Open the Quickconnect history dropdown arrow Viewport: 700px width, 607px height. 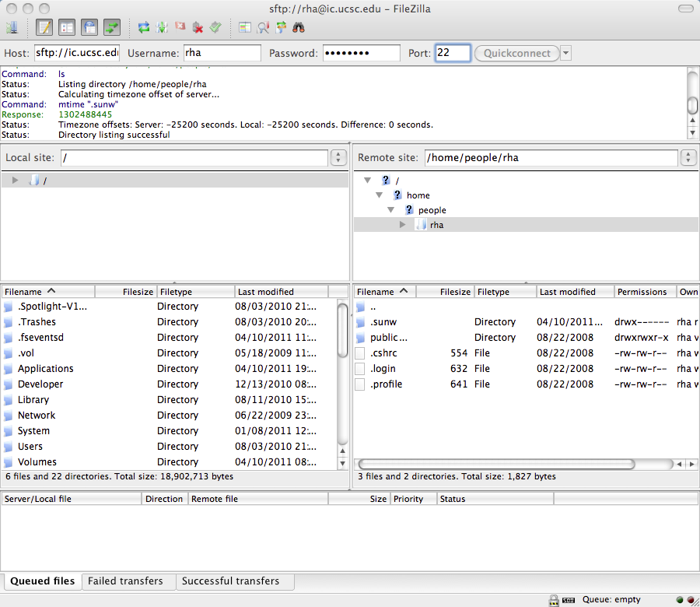pos(565,53)
